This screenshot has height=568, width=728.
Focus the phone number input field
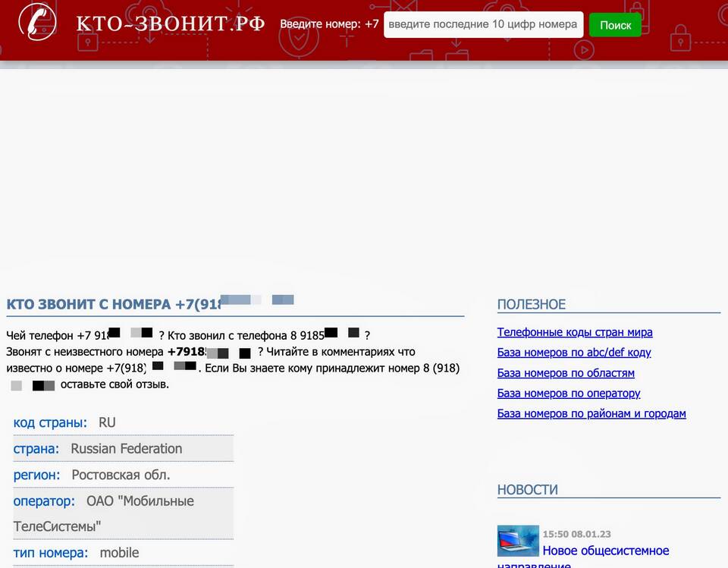(x=483, y=24)
